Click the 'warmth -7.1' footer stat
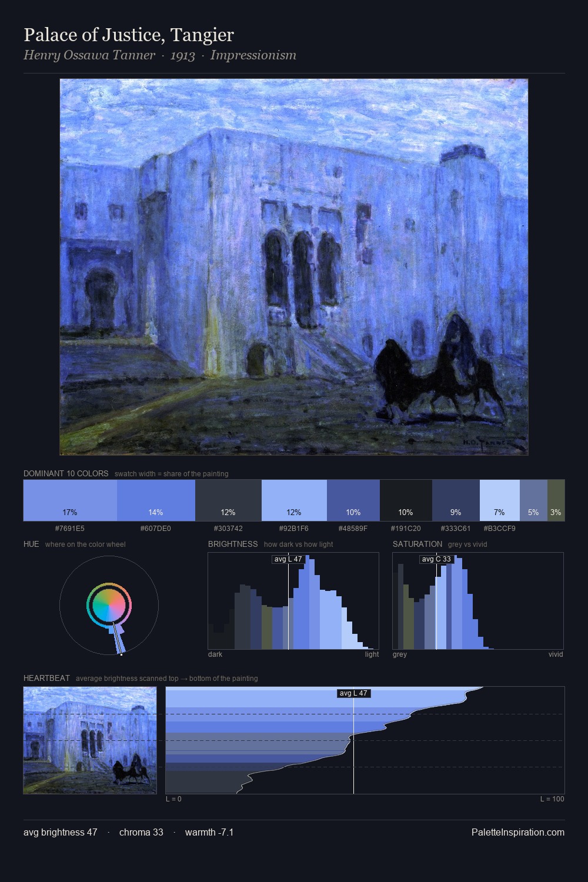This screenshot has height=882, width=588. 209,832
